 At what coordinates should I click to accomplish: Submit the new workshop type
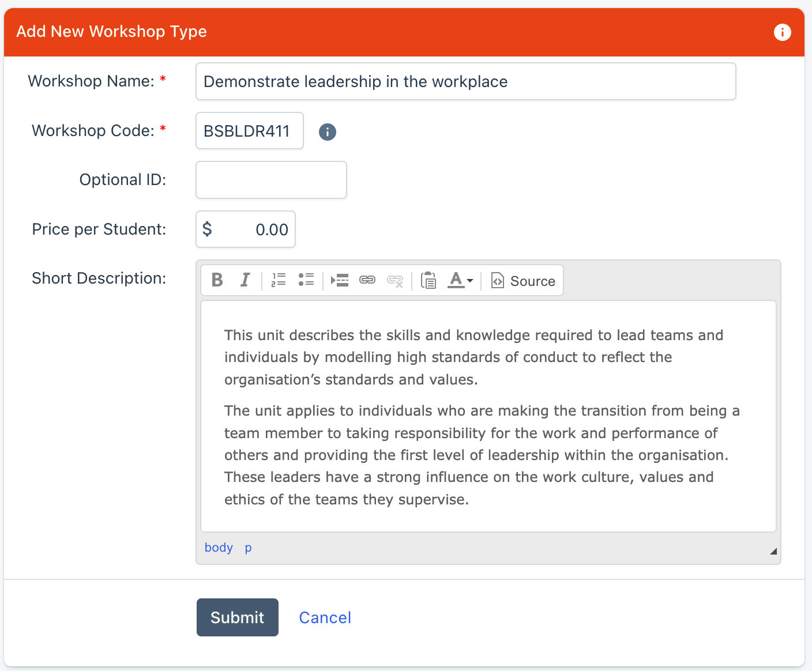(x=238, y=617)
